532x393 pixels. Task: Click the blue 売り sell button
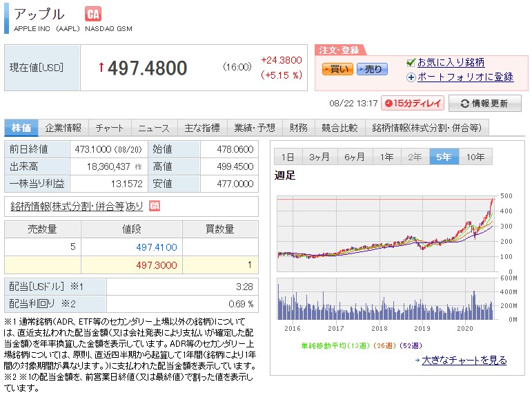point(372,69)
